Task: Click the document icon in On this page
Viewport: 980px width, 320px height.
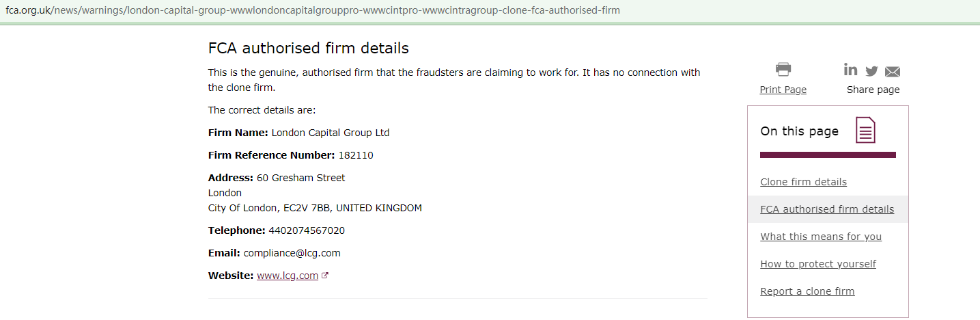Action: coord(865,130)
